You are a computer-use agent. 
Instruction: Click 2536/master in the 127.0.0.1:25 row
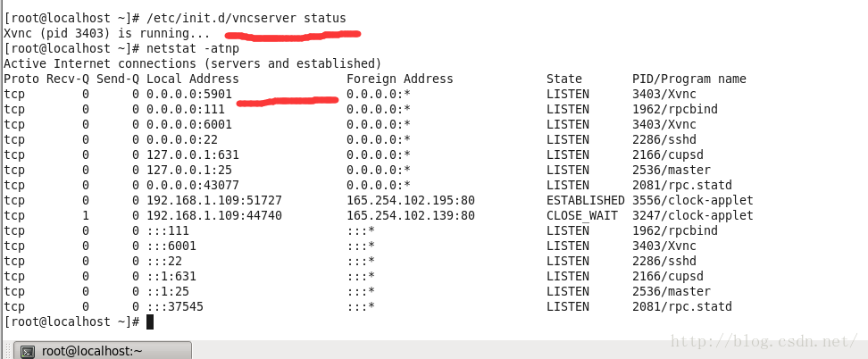click(672, 170)
